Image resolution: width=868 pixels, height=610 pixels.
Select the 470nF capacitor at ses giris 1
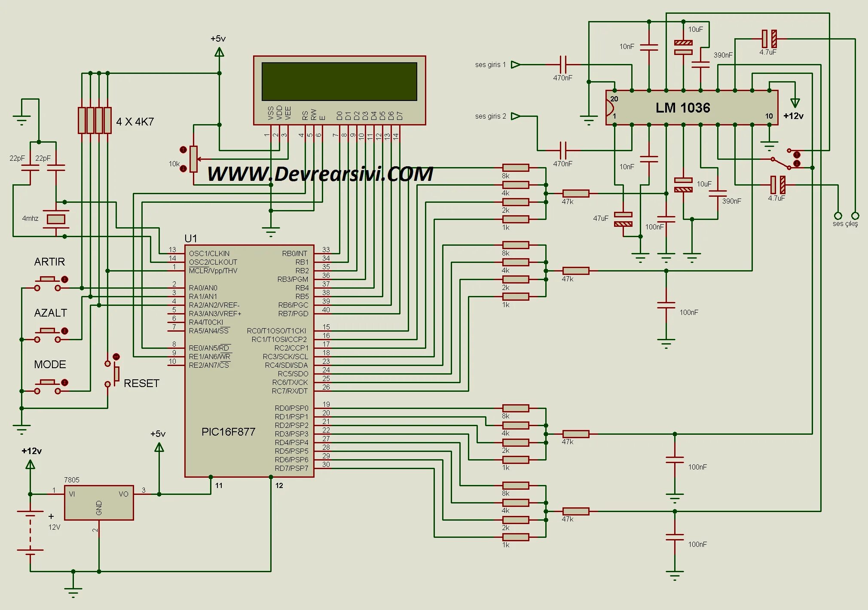click(x=563, y=64)
